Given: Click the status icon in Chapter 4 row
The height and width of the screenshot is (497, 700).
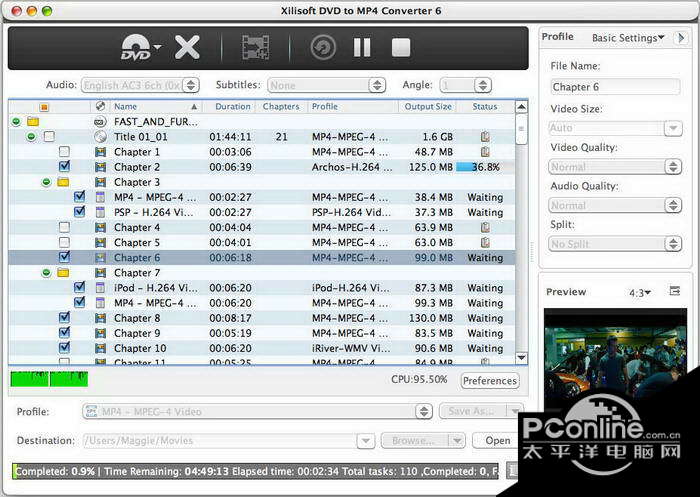Looking at the screenshot, I should (x=485, y=227).
